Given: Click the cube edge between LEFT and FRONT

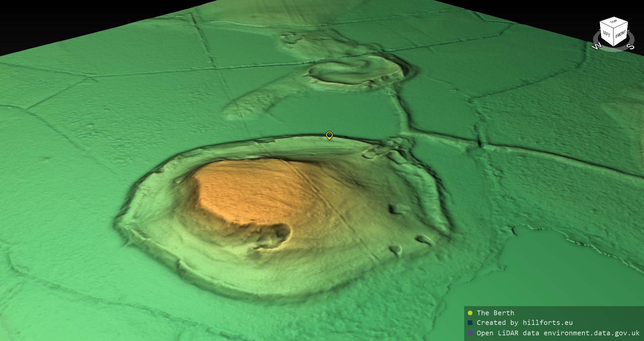Looking at the screenshot, I should 613,38.
